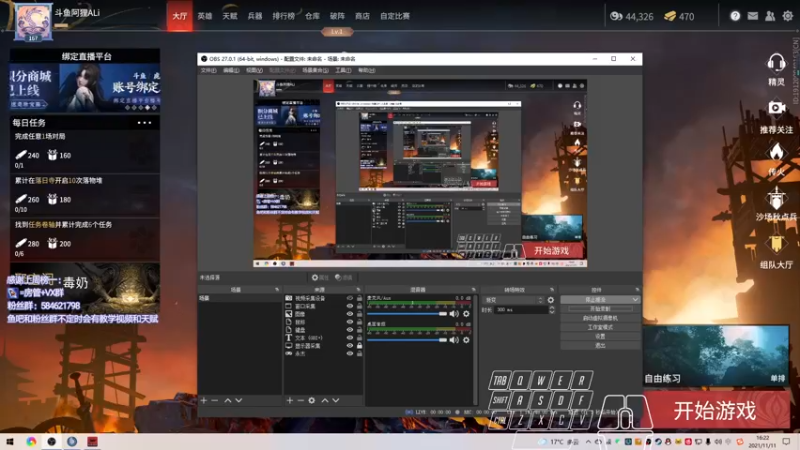Open the transition type dropdown in OBS
This screenshot has width=800, height=450.
[x=513, y=300]
